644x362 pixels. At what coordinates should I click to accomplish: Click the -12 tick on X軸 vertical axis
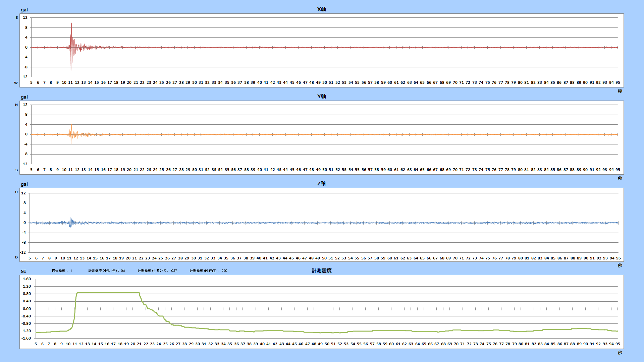point(24,77)
